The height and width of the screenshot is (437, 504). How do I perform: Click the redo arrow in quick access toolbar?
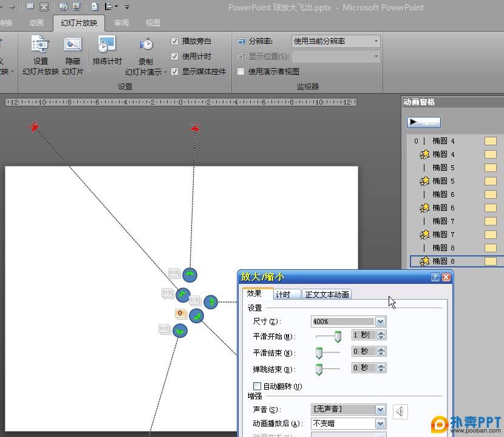12,7
